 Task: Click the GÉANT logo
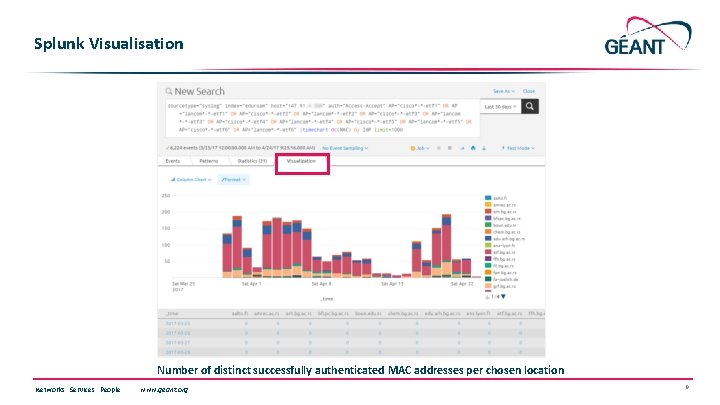pos(648,36)
